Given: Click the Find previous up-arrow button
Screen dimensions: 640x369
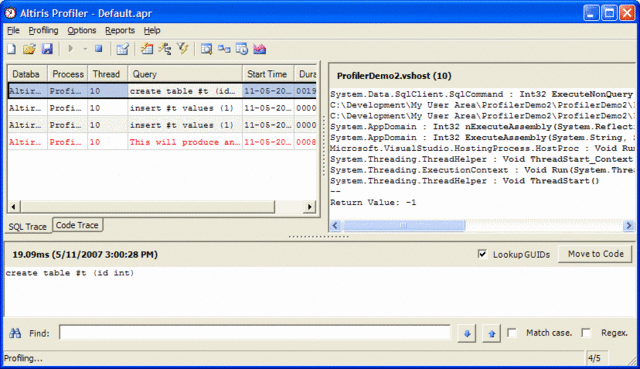Looking at the screenshot, I should coord(491,333).
